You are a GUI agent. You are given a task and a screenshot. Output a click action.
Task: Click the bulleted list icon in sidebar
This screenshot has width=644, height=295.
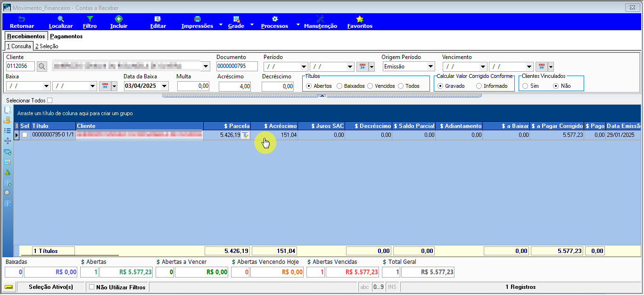click(8, 131)
